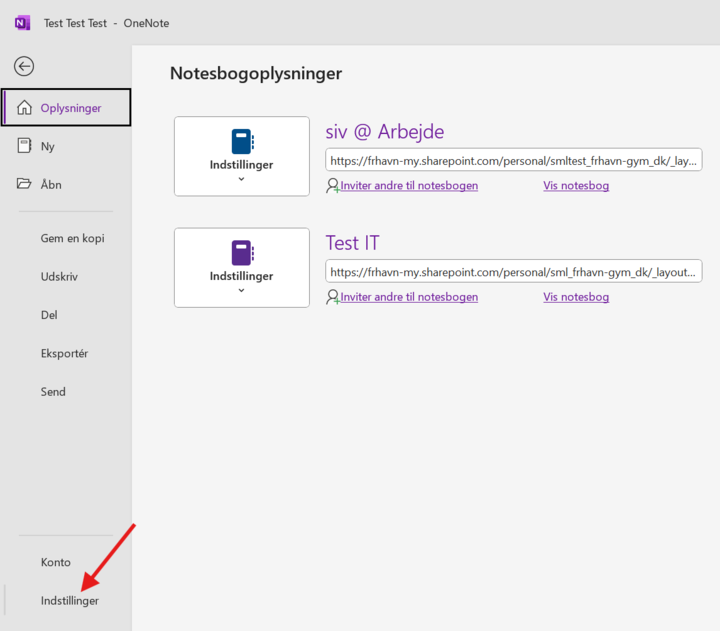
Task: Open Konto in the sidebar
Action: pyautogui.click(x=55, y=562)
